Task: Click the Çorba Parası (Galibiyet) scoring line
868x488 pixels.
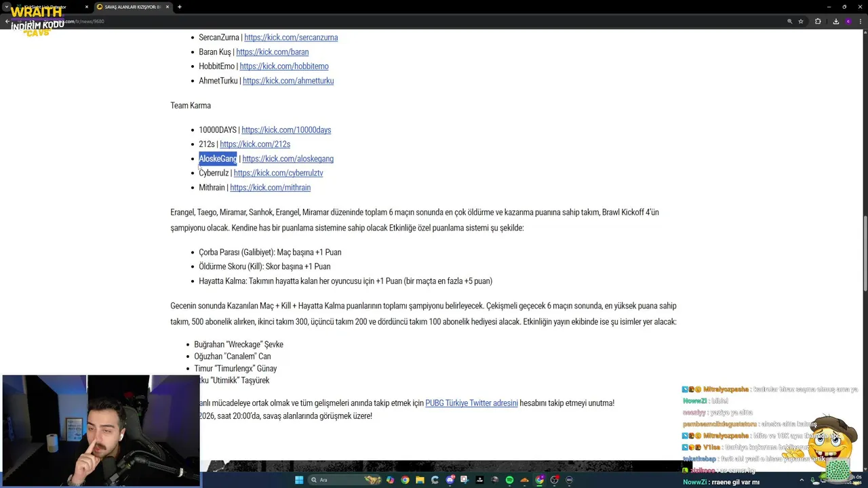Action: click(x=270, y=252)
